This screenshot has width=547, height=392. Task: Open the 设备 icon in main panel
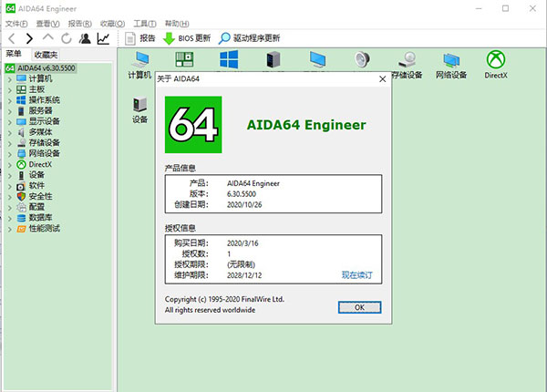[139, 108]
